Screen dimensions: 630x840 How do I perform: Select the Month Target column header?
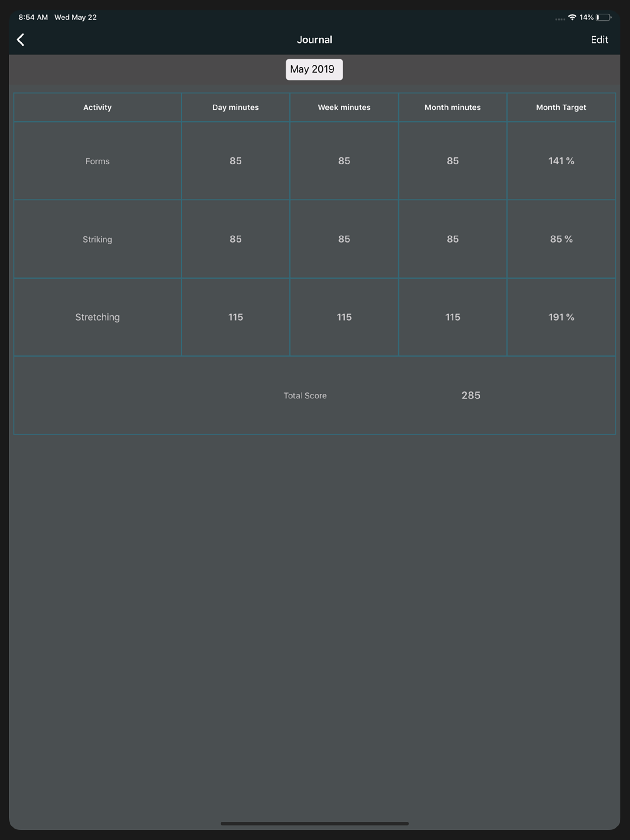561,108
